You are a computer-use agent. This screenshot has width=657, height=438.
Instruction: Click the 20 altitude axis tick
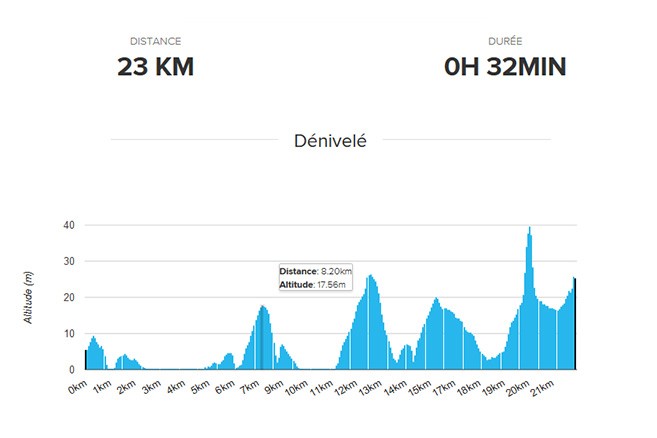click(69, 297)
